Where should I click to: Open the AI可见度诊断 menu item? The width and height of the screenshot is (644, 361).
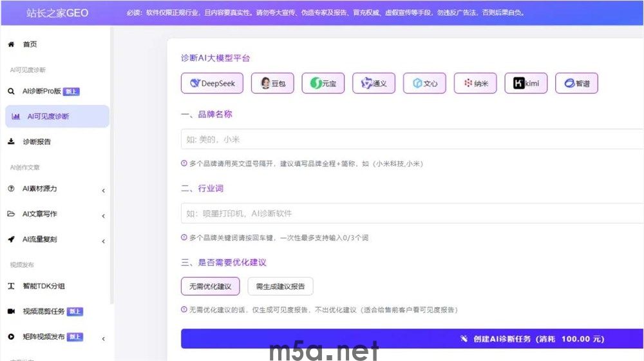[57, 117]
